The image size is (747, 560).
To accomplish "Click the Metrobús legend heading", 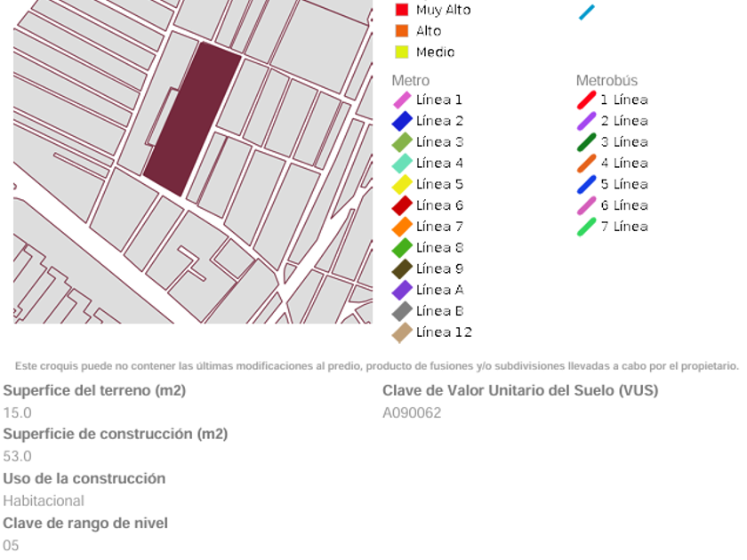I will [606, 81].
